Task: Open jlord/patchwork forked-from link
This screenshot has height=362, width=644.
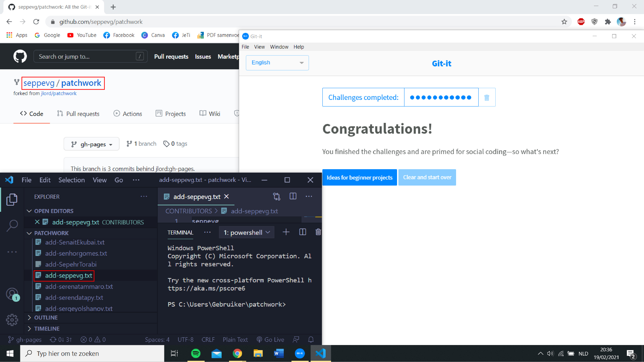Action: [59, 93]
